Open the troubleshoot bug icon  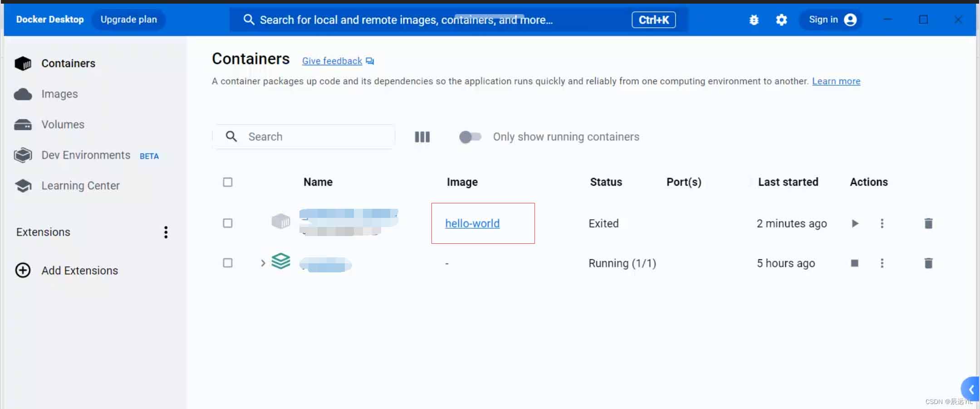754,20
